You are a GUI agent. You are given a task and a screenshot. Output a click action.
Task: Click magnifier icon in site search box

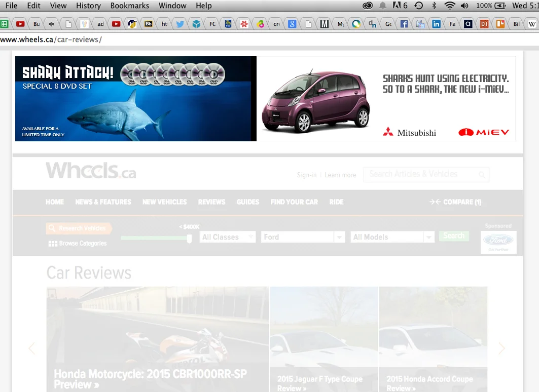[482, 175]
